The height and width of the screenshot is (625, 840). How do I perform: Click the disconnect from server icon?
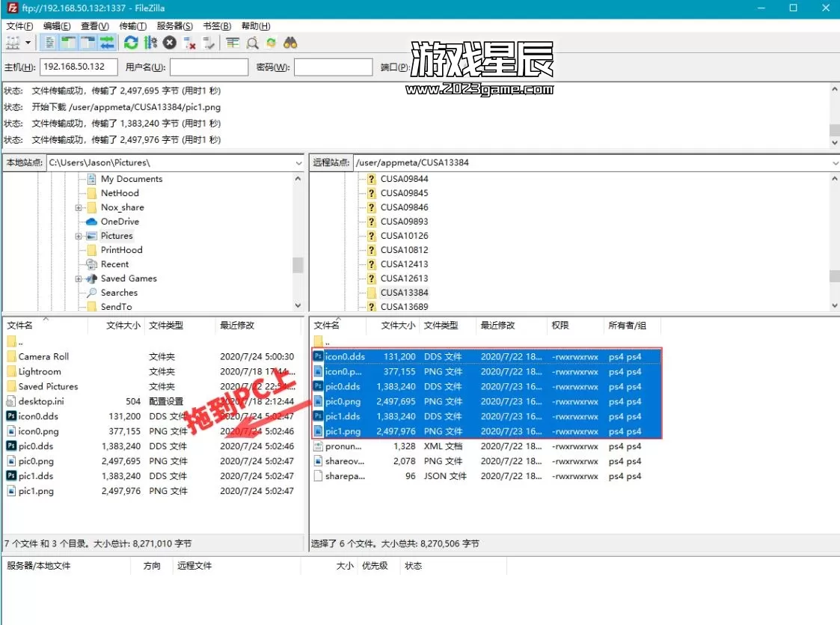(x=189, y=43)
